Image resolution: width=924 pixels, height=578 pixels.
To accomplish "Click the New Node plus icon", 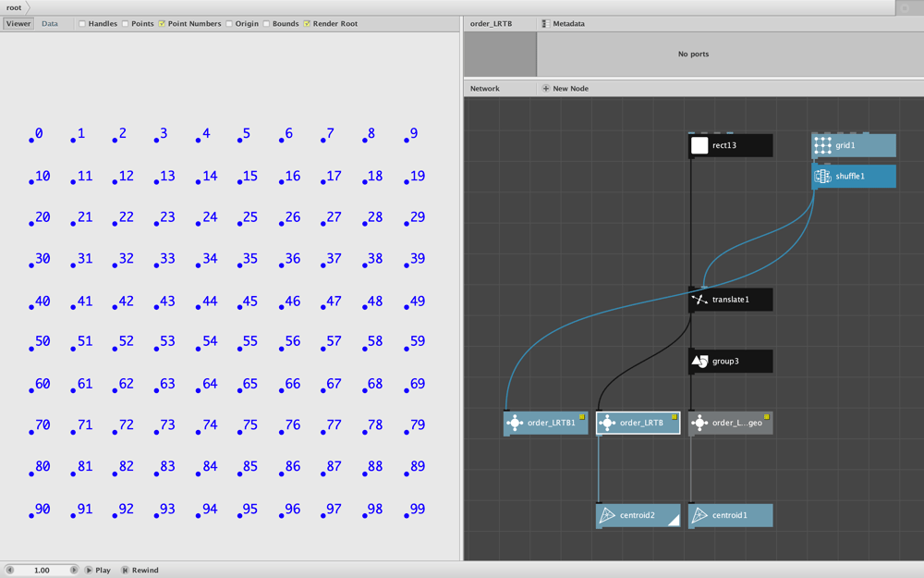I will 546,89.
